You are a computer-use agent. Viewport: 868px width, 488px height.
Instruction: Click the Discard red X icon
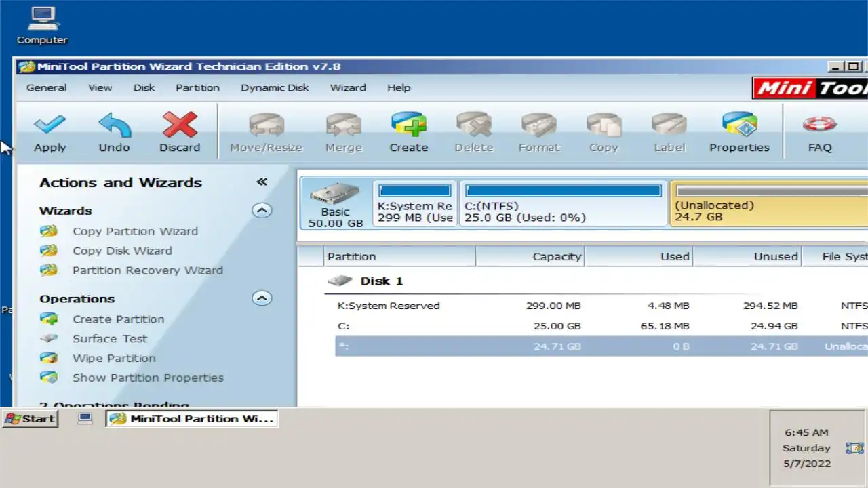tap(180, 125)
